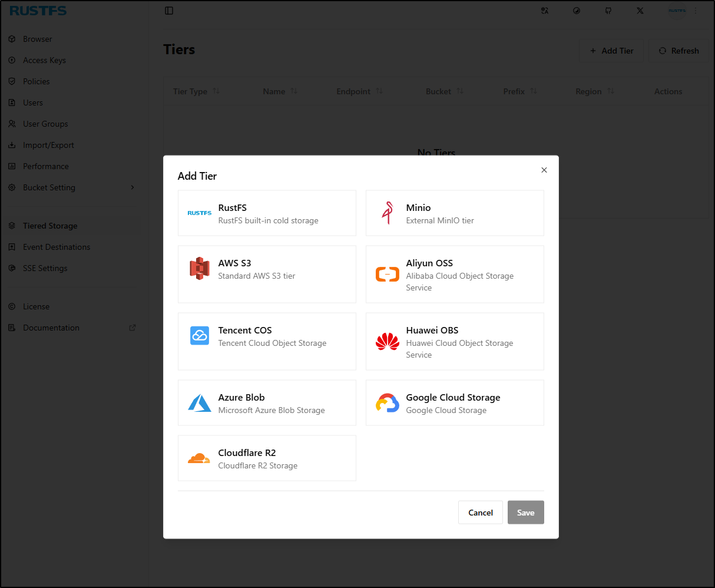Select the Tencent COS cloud icon
The image size is (715, 588).
point(199,335)
